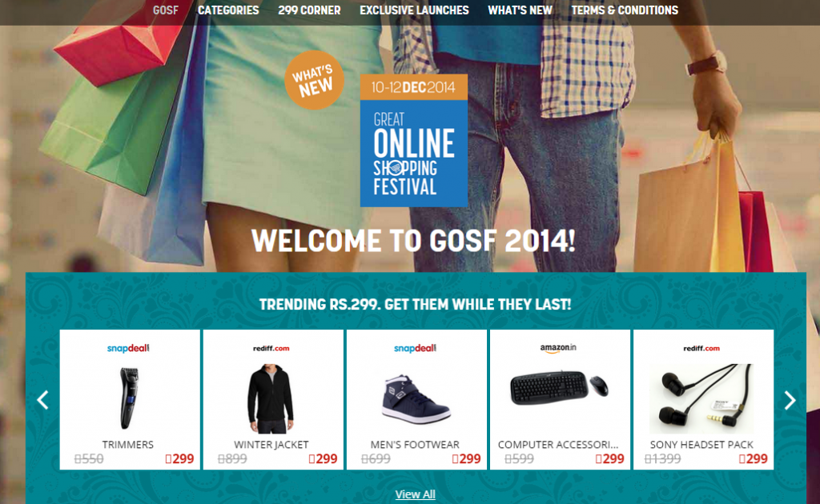Open Exclusive Launches in navigation bar
This screenshot has width=820, height=504.
414,10
